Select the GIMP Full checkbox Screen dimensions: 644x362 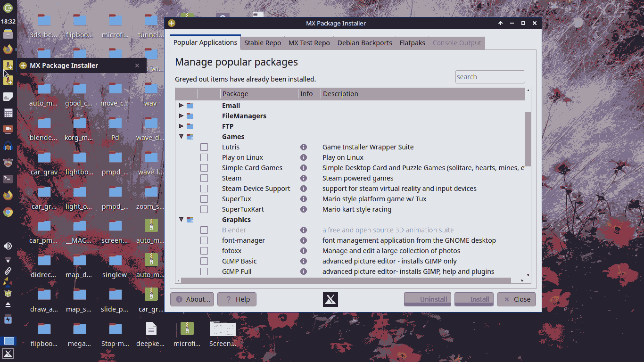pyautogui.click(x=204, y=271)
